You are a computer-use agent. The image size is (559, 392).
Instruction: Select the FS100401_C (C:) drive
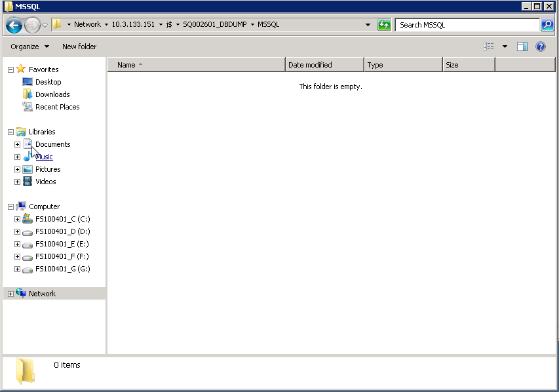click(x=62, y=219)
